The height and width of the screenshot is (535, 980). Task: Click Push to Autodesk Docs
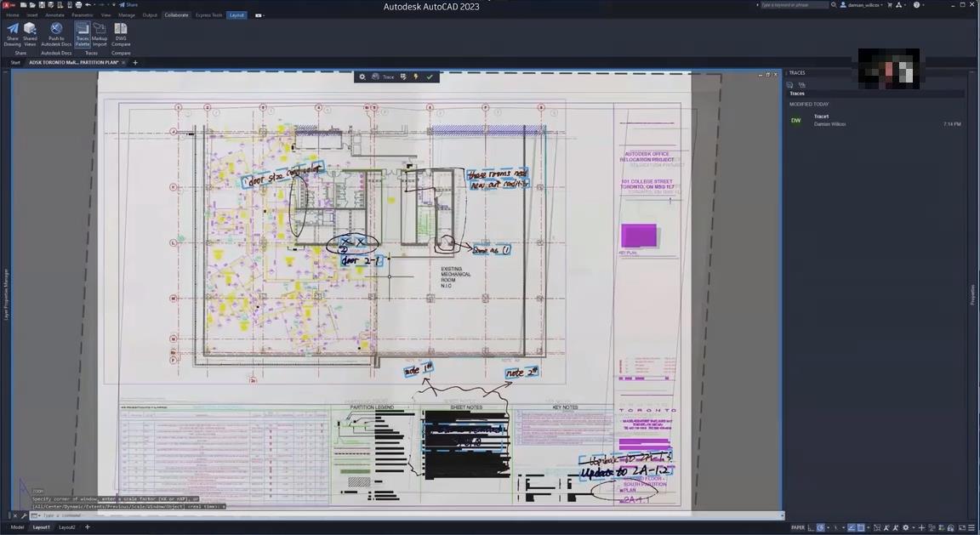point(56,34)
